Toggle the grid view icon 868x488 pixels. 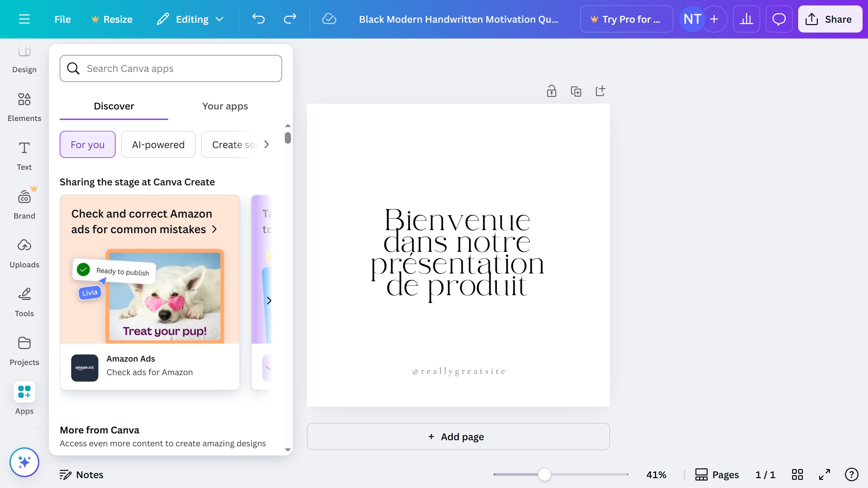click(797, 474)
